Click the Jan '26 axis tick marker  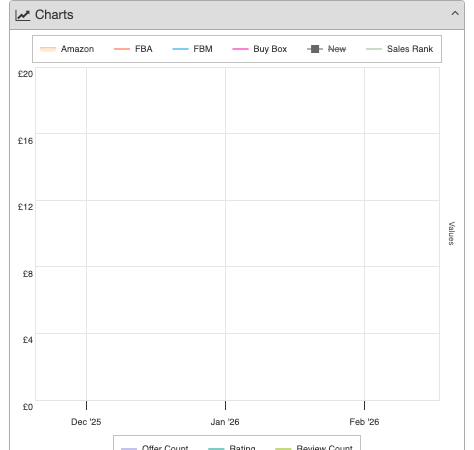[226, 405]
